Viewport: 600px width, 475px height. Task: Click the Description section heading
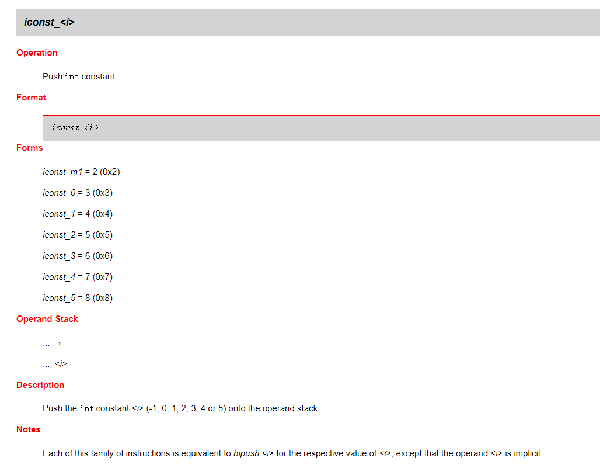click(40, 385)
